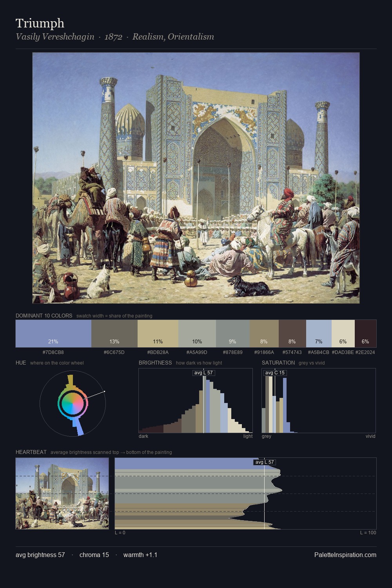The height and width of the screenshot is (588, 392).
Task: Click the year '1872'
Action: pyautogui.click(x=113, y=37)
